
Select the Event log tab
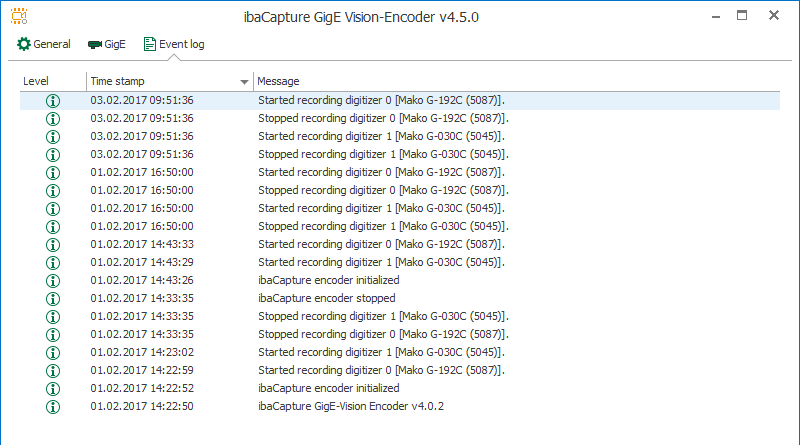pyautogui.click(x=174, y=44)
